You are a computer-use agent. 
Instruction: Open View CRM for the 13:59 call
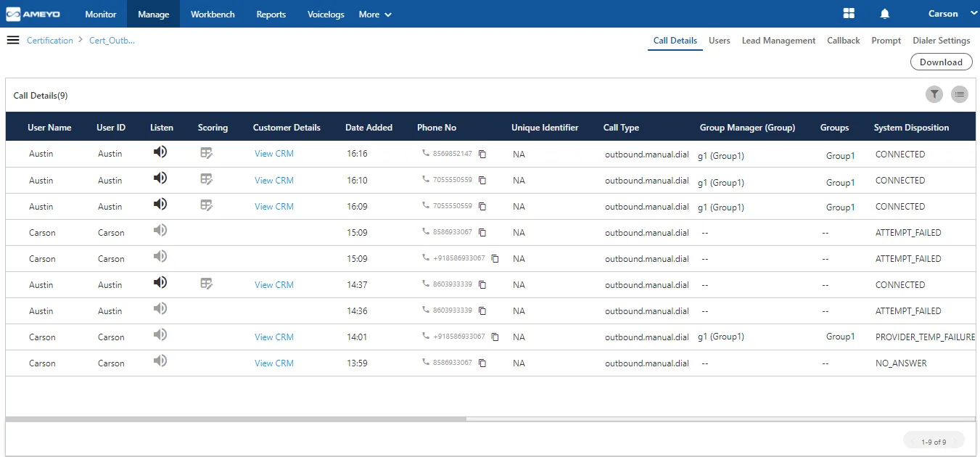274,363
